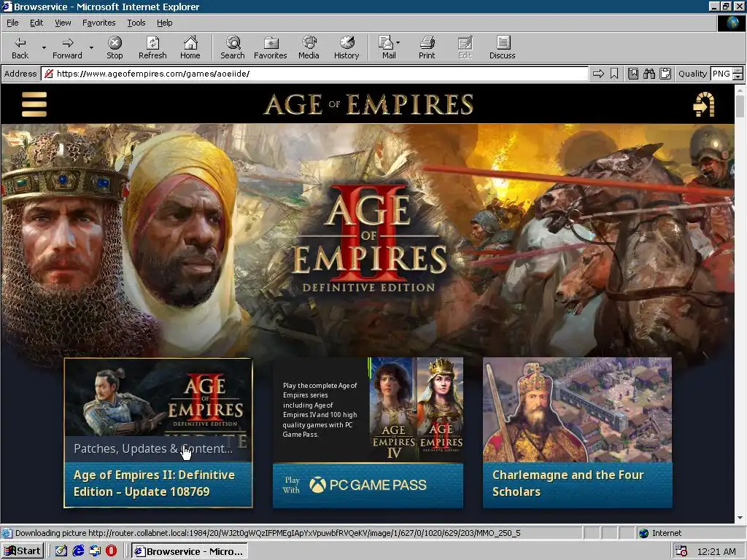Open the File menu
Viewport: 747px width, 560px height.
tap(12, 23)
